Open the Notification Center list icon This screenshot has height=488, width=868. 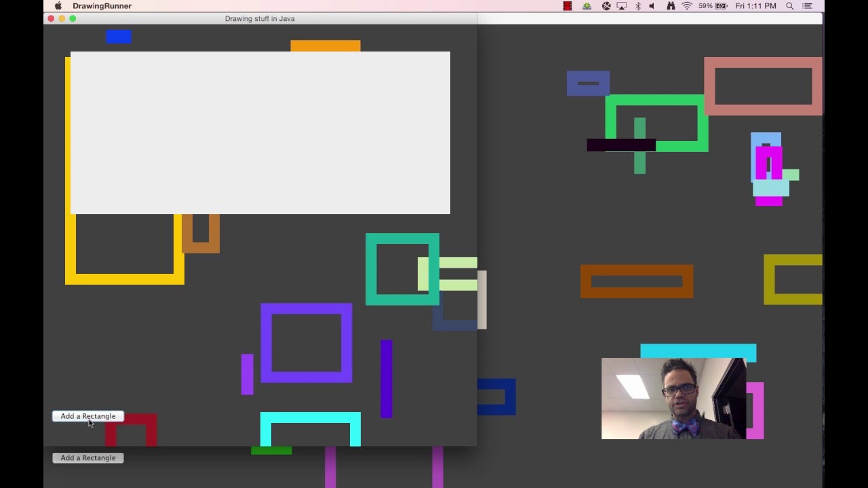coord(808,6)
